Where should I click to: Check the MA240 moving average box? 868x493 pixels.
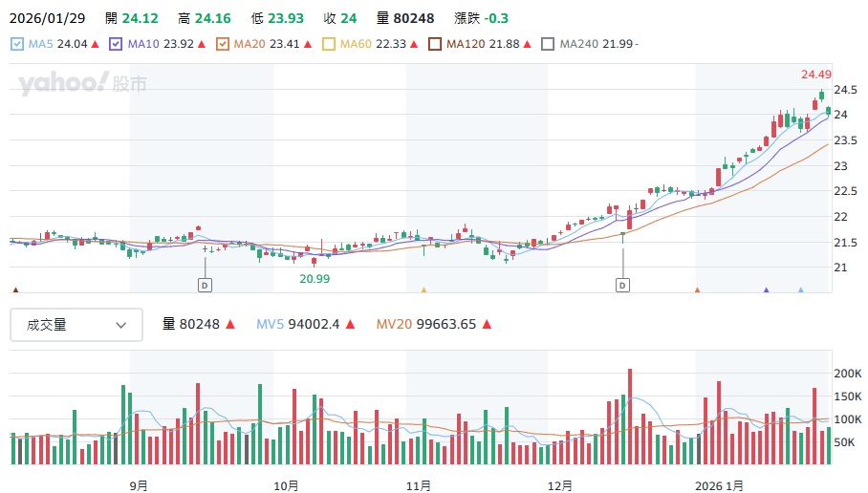pos(548,44)
